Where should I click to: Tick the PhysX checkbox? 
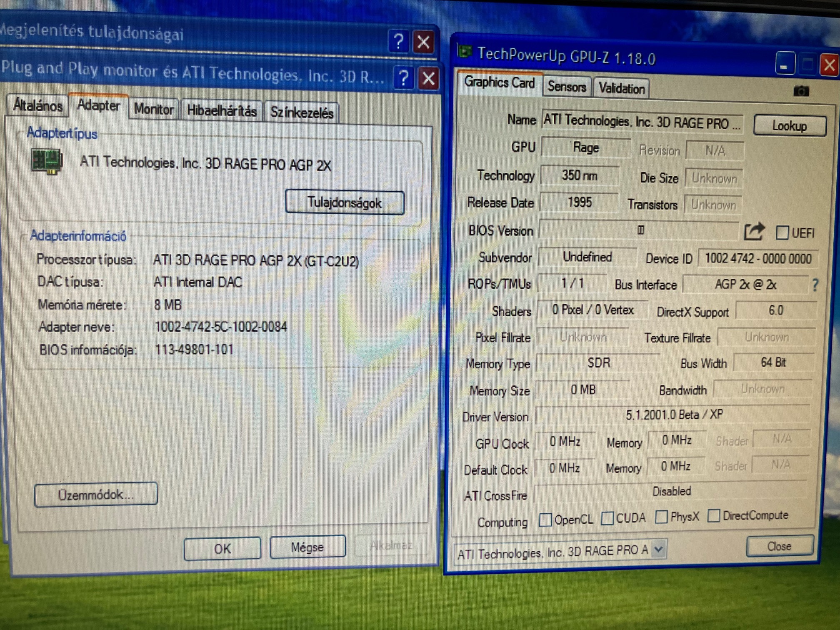(x=661, y=517)
